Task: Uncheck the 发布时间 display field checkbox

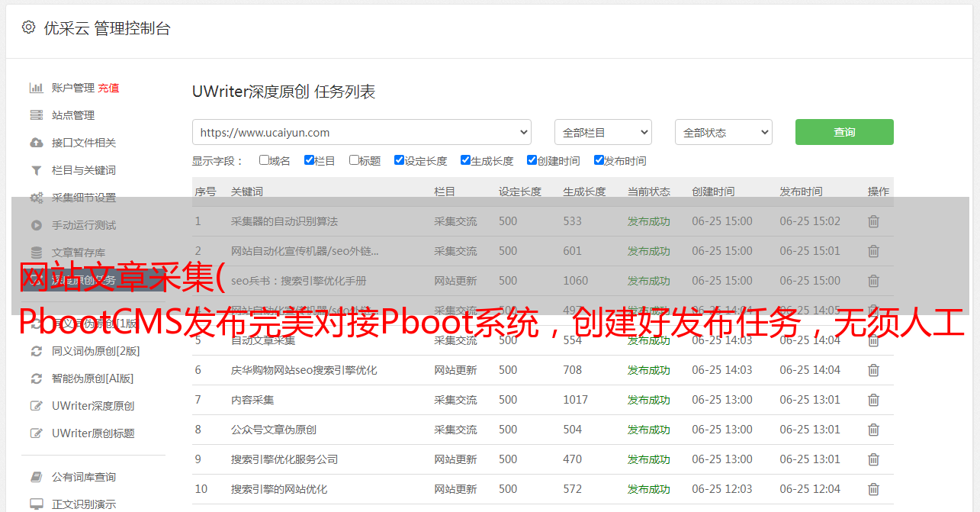Action: point(599,160)
